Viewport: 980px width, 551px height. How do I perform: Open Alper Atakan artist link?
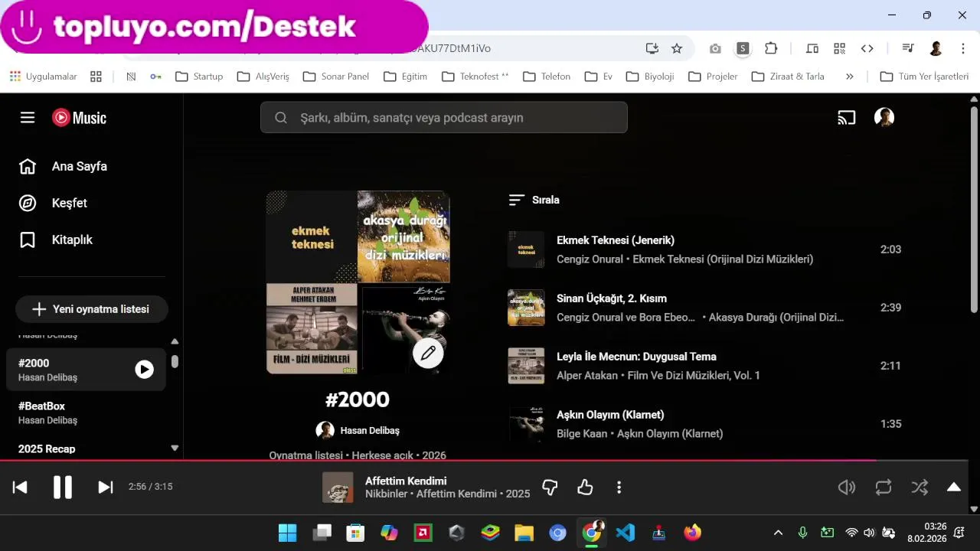(x=589, y=375)
